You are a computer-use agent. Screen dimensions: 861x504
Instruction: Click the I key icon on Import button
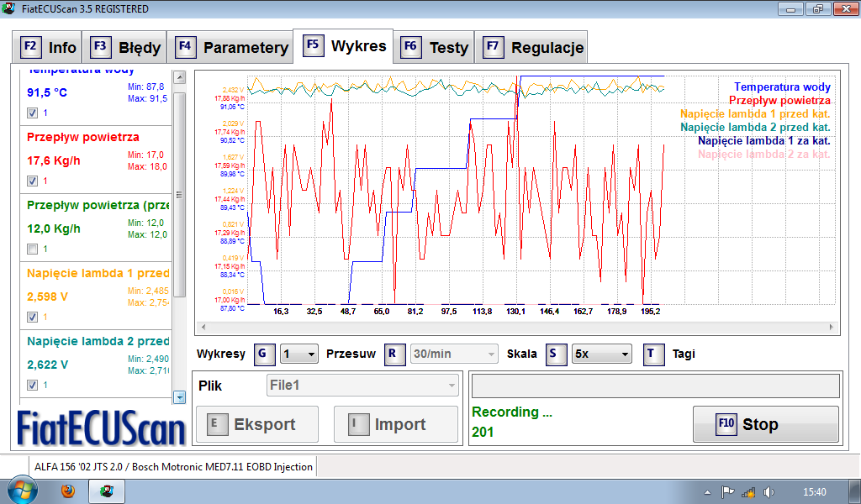click(x=358, y=424)
